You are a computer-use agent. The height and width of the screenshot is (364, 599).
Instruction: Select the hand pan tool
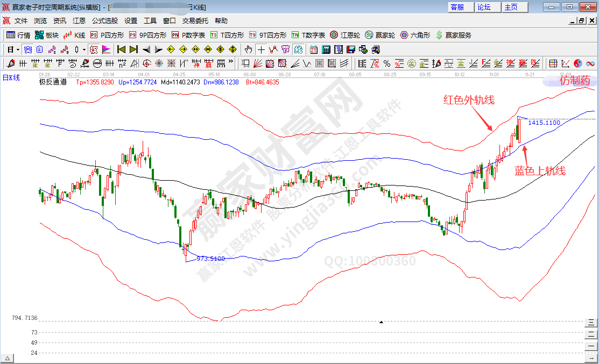(248, 49)
